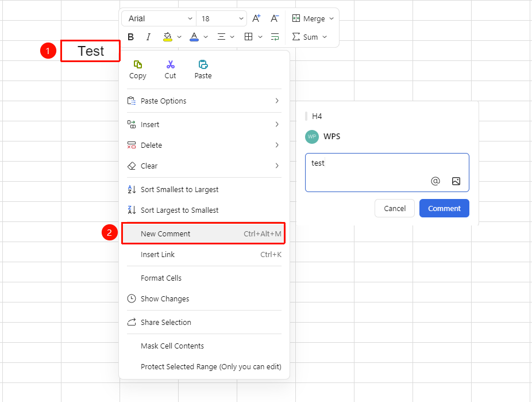Click the borders grid icon
The height and width of the screenshot is (402, 532).
(248, 37)
